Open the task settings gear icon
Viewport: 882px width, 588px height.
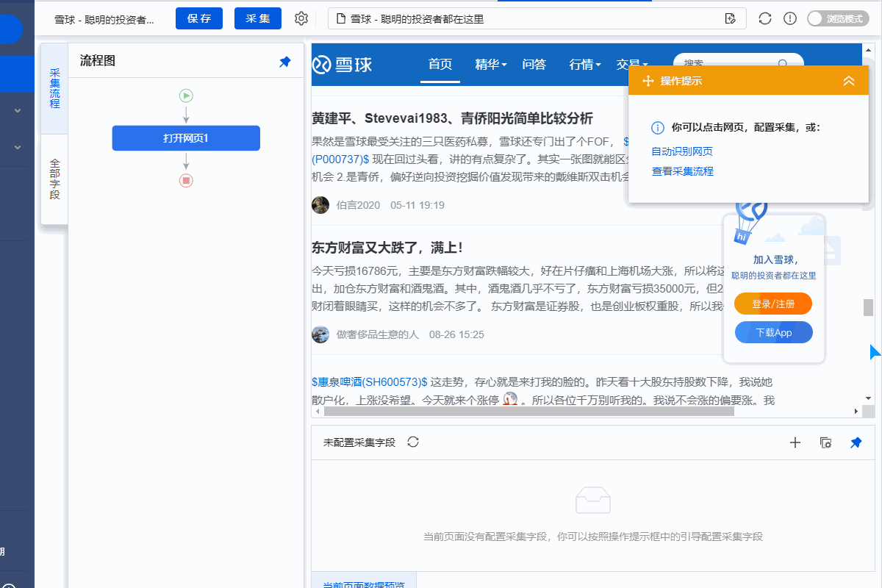[301, 19]
